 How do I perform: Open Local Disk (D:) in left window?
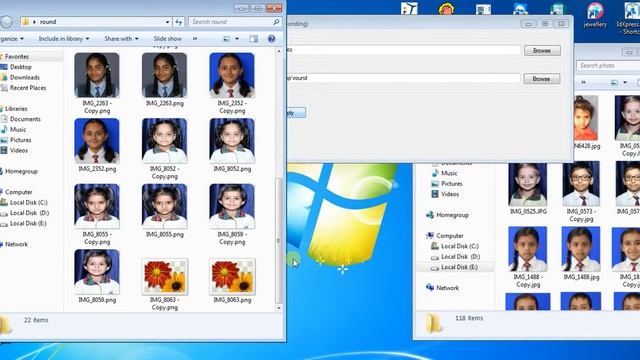29,213
